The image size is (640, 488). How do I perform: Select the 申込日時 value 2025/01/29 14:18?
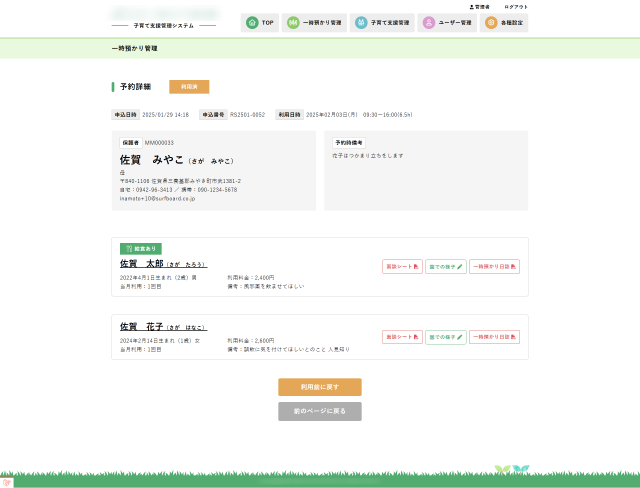[x=165, y=115]
